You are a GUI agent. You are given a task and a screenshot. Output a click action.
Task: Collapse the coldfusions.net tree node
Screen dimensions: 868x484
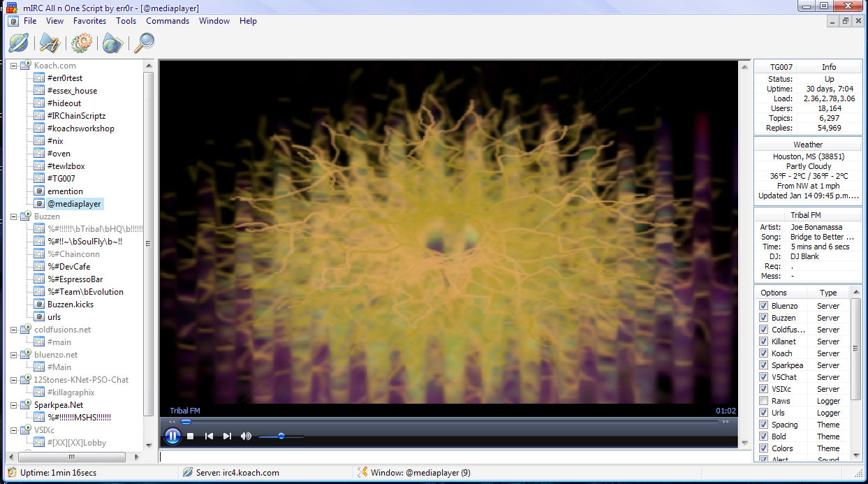point(14,330)
